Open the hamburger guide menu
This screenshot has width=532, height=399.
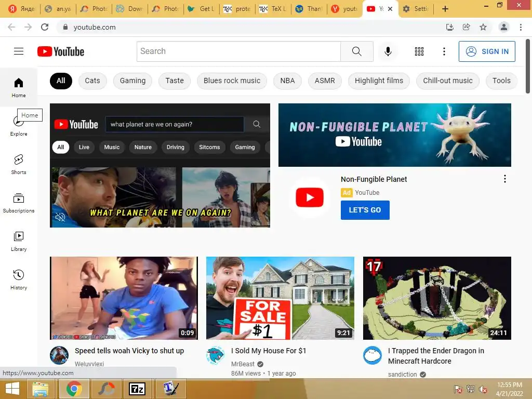point(19,51)
